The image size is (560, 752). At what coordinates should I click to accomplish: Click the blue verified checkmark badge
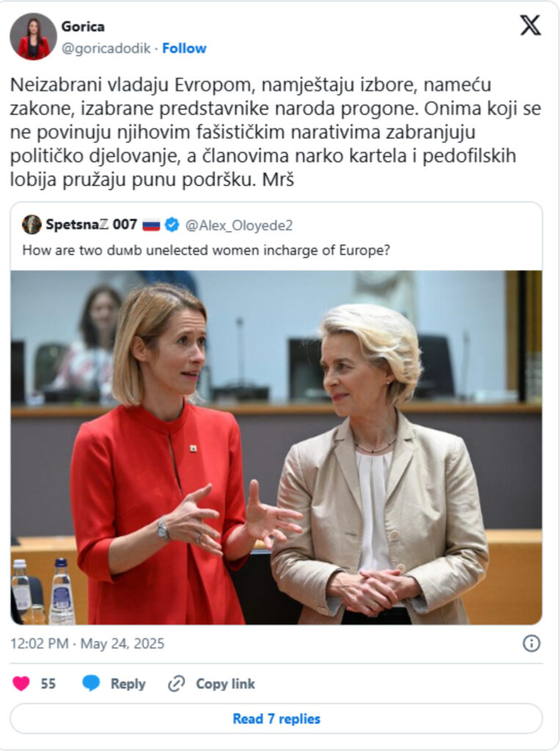172,225
